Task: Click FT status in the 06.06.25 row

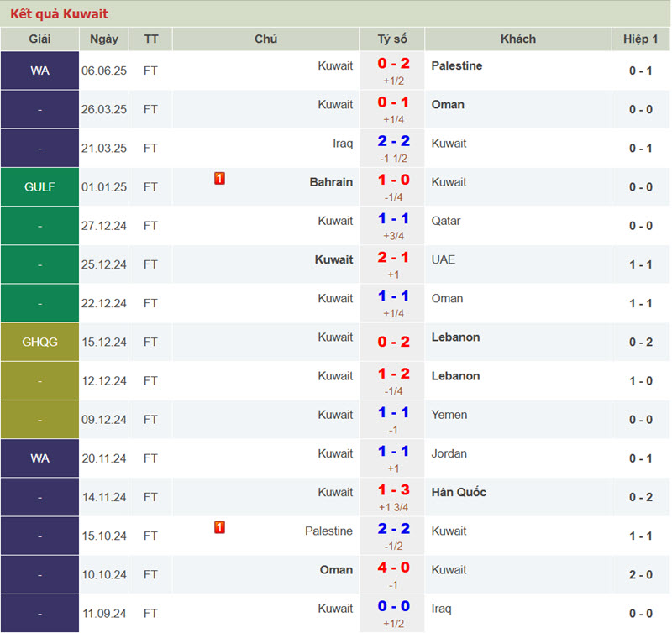Action: pos(150,71)
